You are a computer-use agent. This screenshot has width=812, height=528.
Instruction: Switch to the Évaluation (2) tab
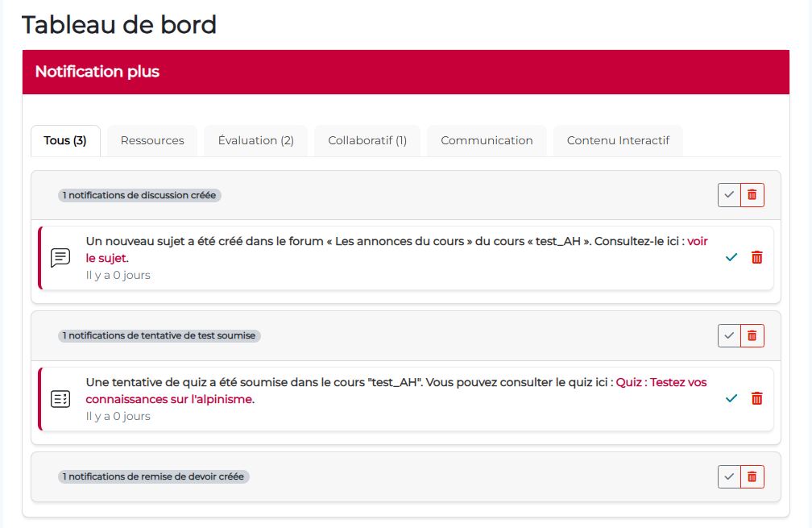255,140
